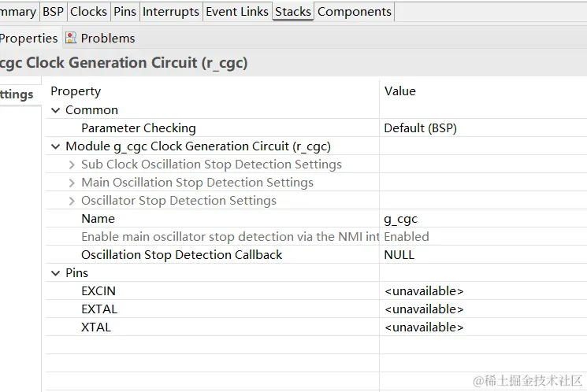Screen dimensions: 587x392
Task: Open the Problems tab
Action: tap(108, 38)
